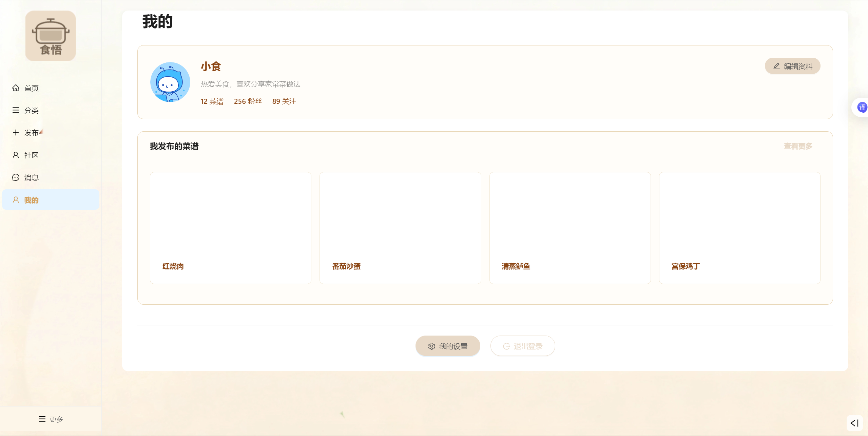Click the chat bubble 消息 icon

tap(16, 177)
